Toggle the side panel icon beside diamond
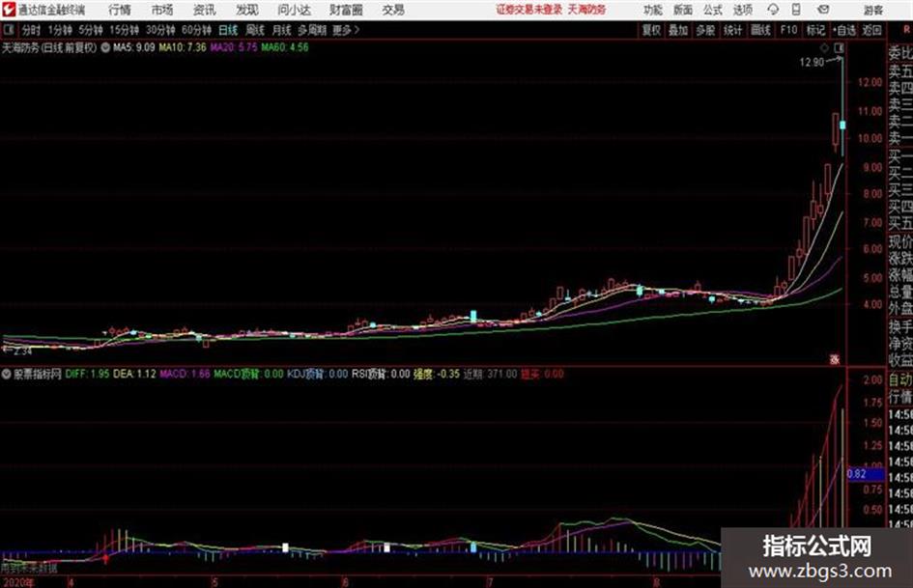 (839, 47)
